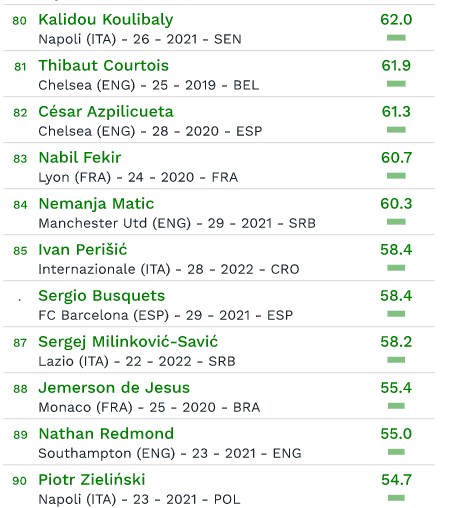The width and height of the screenshot is (463, 508).
Task: Open Nemanja Matic profile link
Action: point(96,204)
